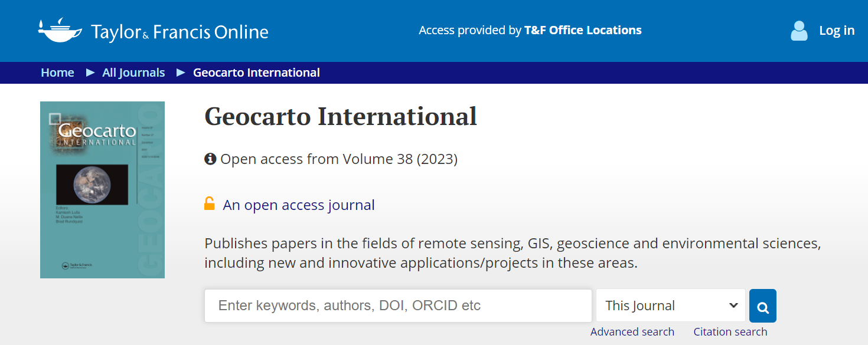
Task: Click the orange open access padlock icon
Action: click(210, 203)
